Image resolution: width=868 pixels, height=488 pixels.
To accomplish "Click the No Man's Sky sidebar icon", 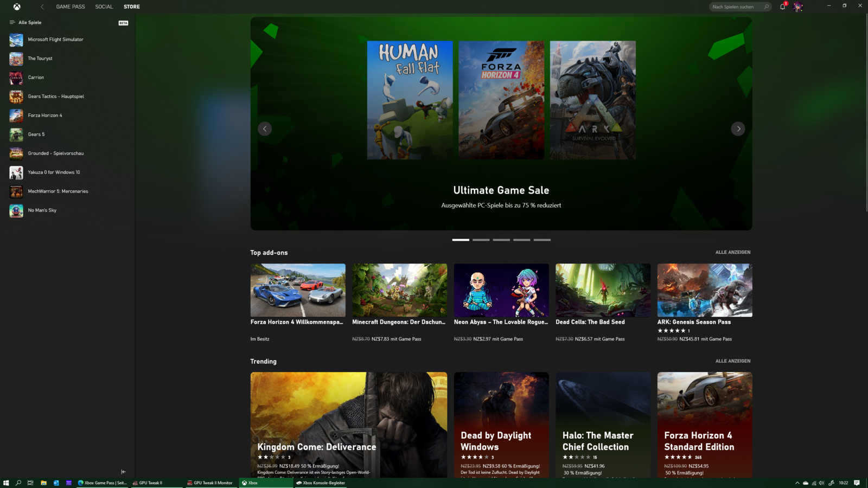I will 16,210.
